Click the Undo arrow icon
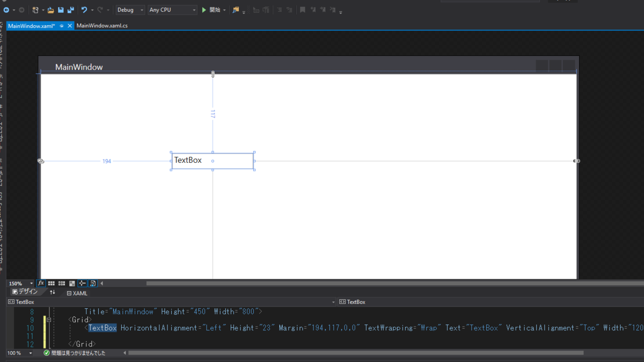 (84, 10)
